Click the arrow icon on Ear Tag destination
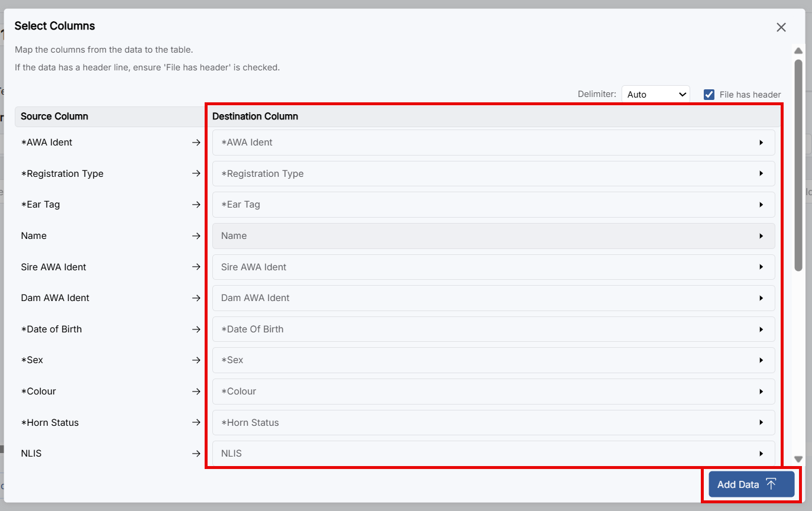The height and width of the screenshot is (511, 812). [x=761, y=205]
